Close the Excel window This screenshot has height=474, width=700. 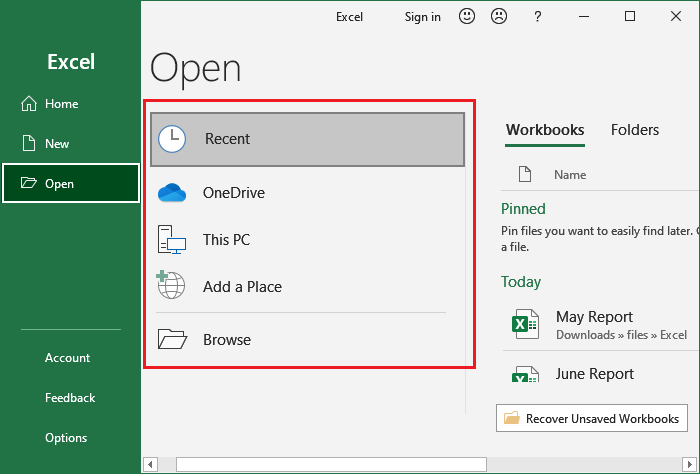676,17
